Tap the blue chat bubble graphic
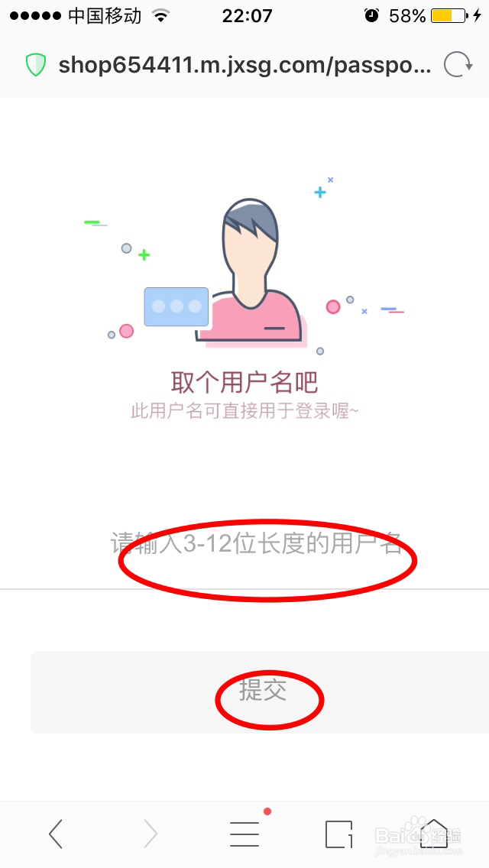Screen dimensions: 489x868 click(176, 306)
